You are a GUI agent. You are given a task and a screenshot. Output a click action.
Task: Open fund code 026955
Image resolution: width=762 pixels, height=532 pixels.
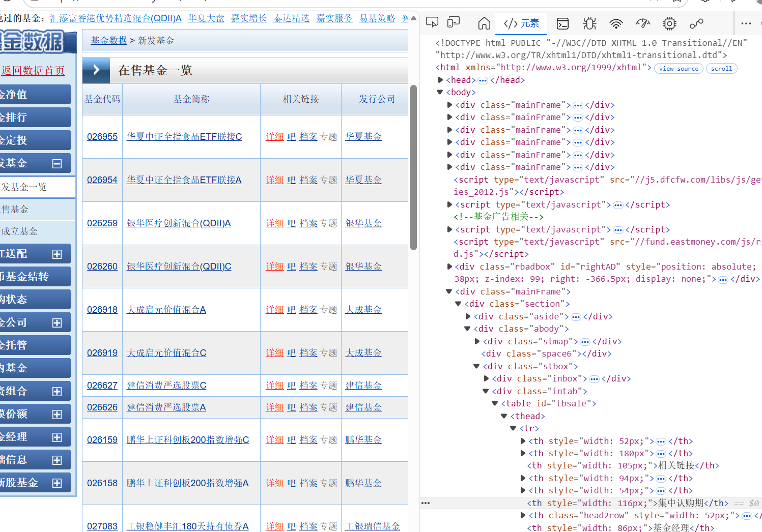tap(102, 137)
